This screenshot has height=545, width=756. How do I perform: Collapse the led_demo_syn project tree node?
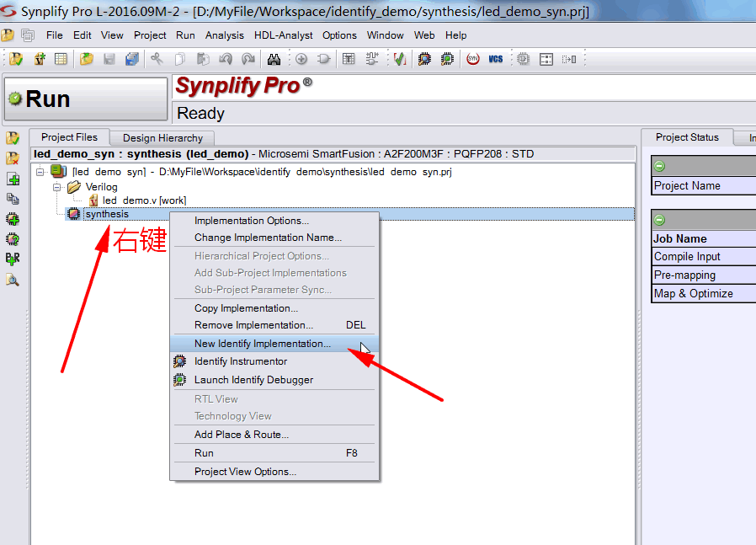click(40, 172)
